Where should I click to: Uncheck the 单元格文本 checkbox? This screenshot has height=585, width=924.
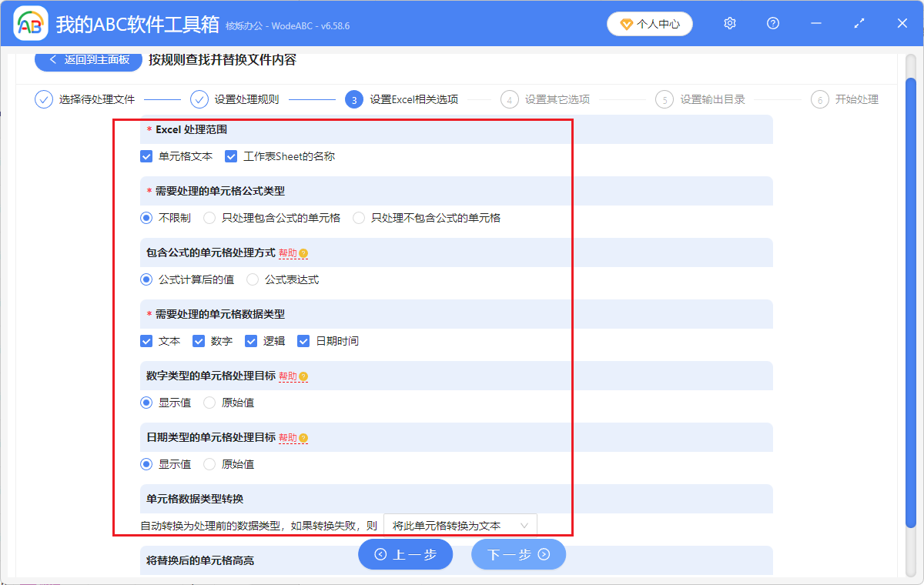(146, 156)
